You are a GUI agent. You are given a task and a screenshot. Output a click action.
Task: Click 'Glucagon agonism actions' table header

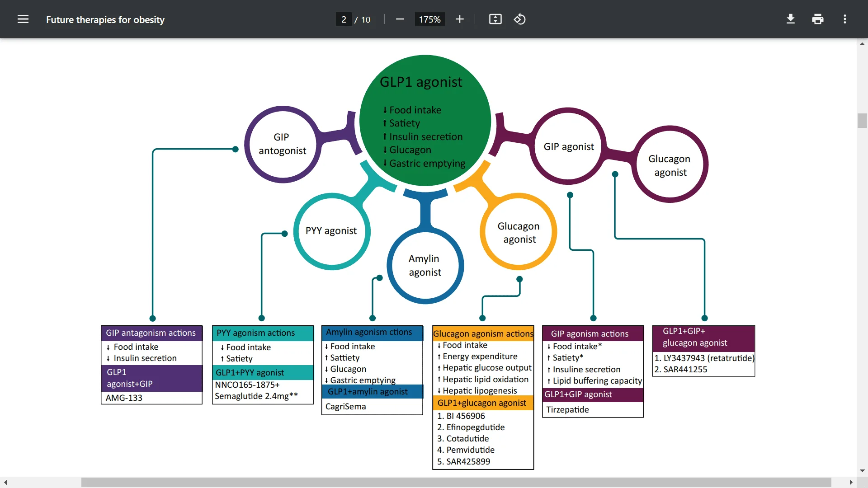(483, 334)
